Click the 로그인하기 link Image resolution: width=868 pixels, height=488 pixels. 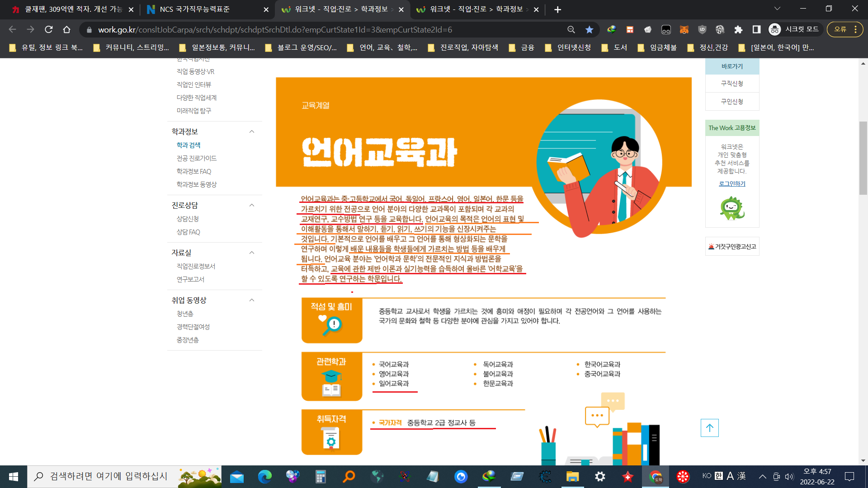point(732,183)
